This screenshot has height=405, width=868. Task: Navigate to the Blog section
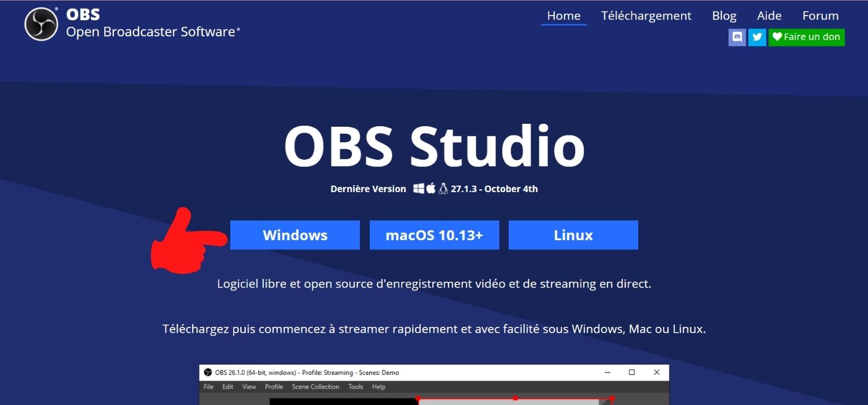tap(724, 16)
